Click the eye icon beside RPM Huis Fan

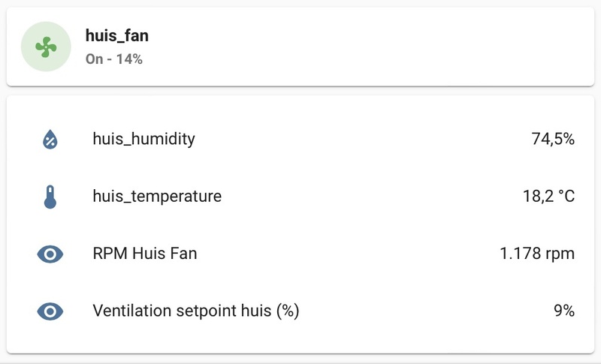[50, 254]
